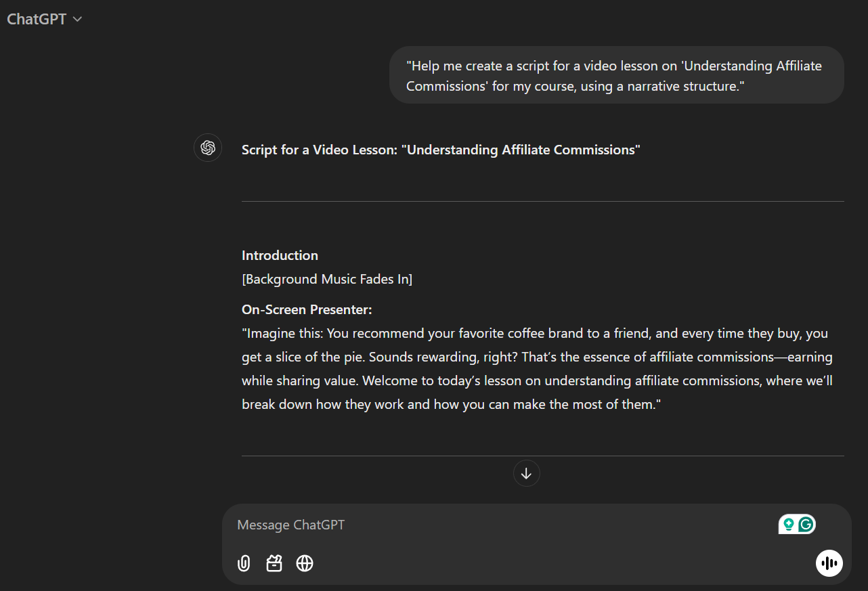The width and height of the screenshot is (868, 591).
Task: Click the "Introduction" heading text
Action: 280,255
